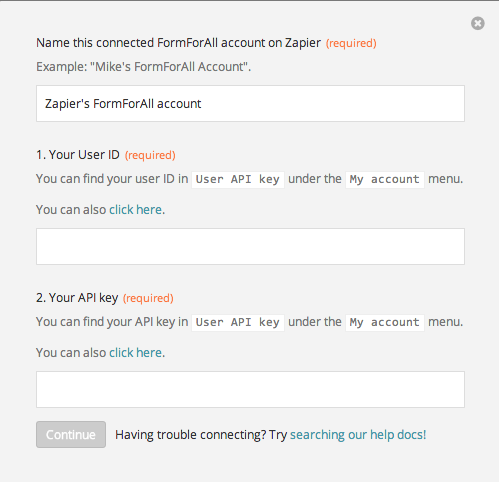Click the Name this connected FormForAll account label
499x482 pixels.
point(178,43)
